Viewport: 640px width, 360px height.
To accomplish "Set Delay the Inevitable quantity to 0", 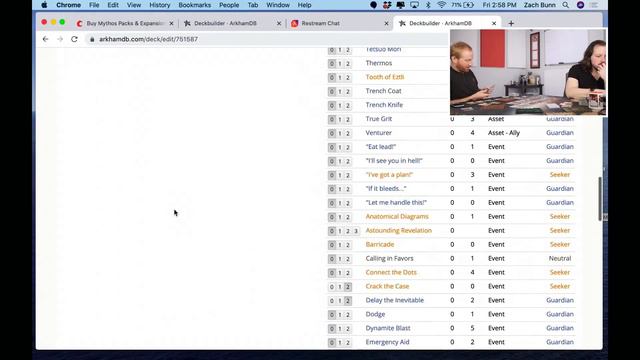I will 331,300.
